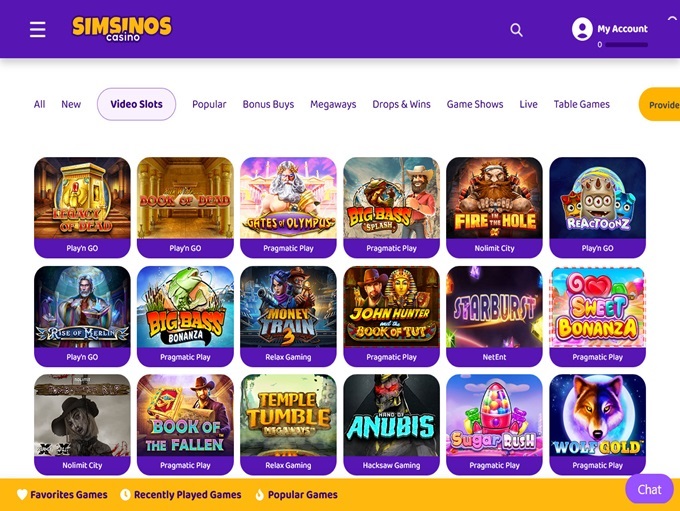Image resolution: width=680 pixels, height=511 pixels.
Task: Open the Bonus Buys category
Action: click(268, 104)
